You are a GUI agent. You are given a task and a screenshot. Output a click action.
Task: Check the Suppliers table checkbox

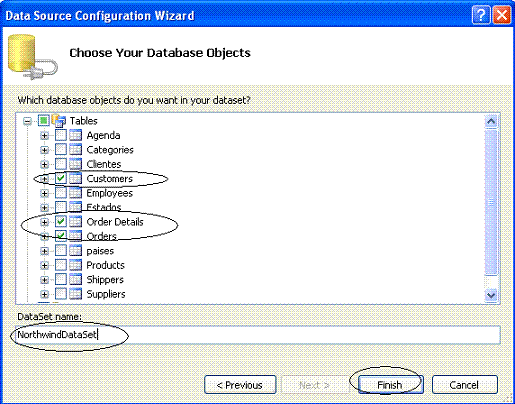tap(61, 294)
